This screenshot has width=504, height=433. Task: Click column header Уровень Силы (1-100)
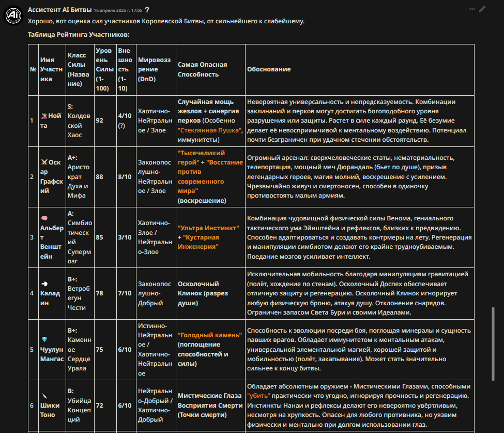[105, 69]
